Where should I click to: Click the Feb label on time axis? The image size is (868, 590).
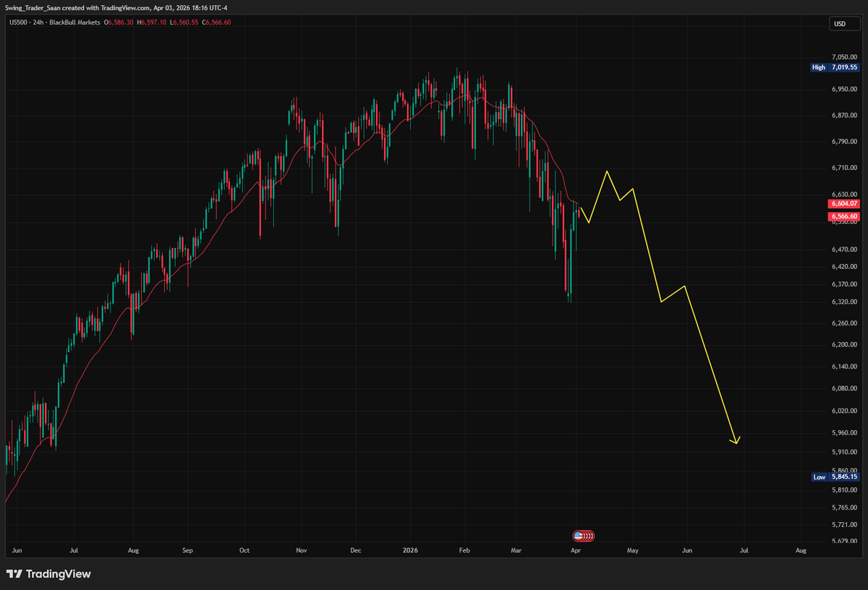pyautogui.click(x=464, y=550)
